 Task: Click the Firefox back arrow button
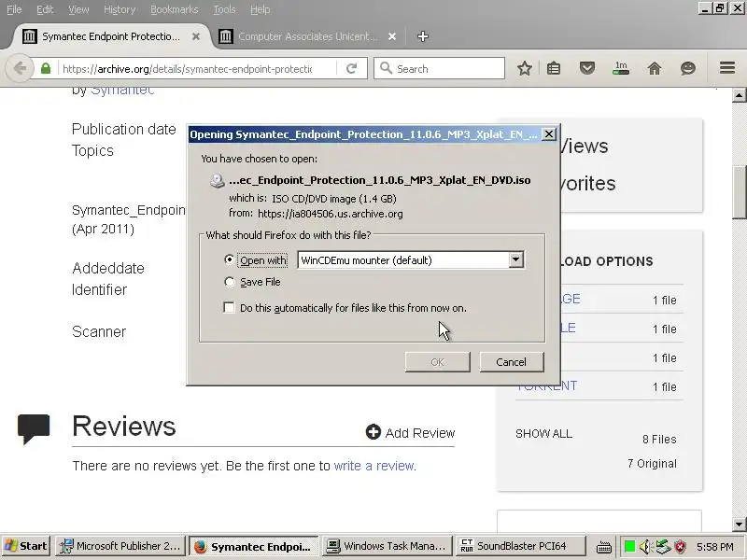coord(19,68)
